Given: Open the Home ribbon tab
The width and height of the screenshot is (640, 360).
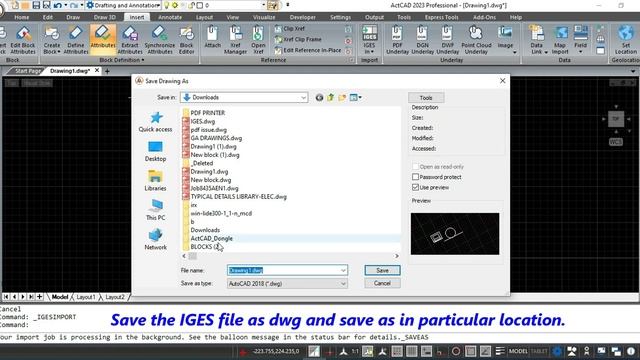Looking at the screenshot, I should pyautogui.click(x=22, y=17).
